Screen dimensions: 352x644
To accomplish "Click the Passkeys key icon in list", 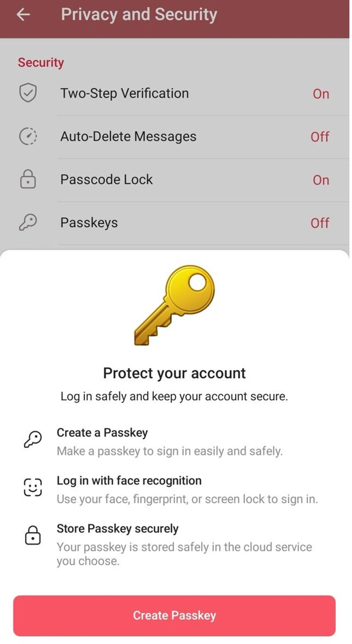I will tap(28, 222).
